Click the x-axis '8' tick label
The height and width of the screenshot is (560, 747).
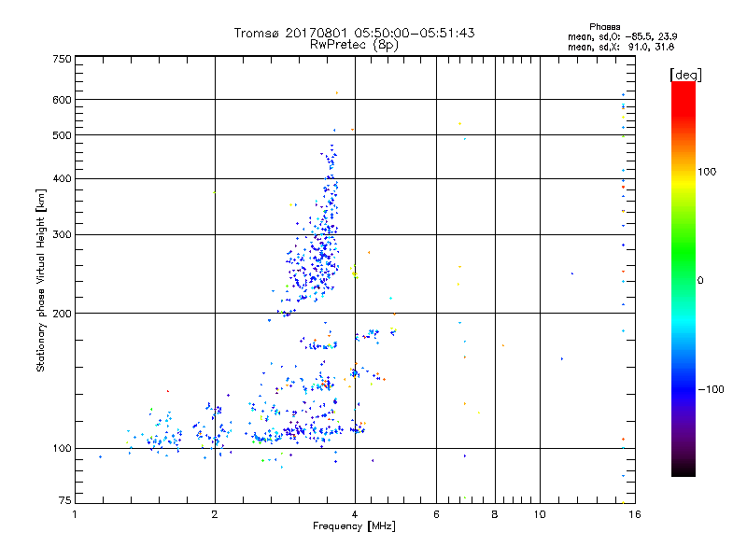(x=495, y=514)
